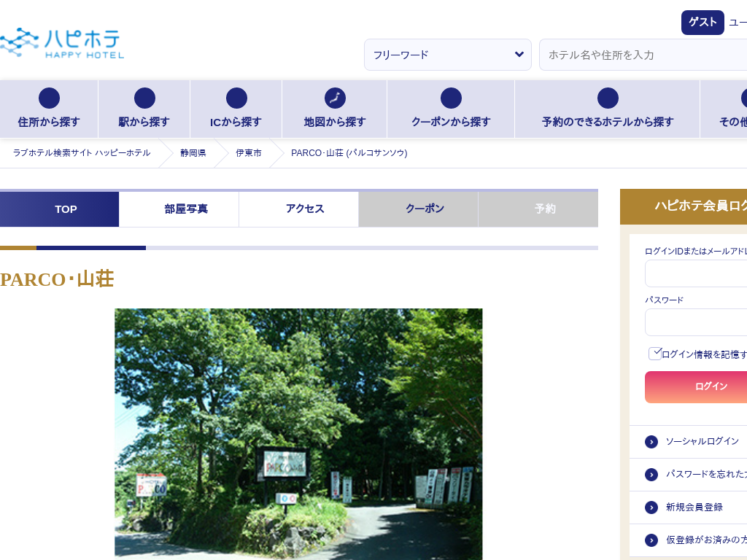Toggle the ログイン情報を記憶 checkbox
The image size is (747, 560).
(655, 354)
